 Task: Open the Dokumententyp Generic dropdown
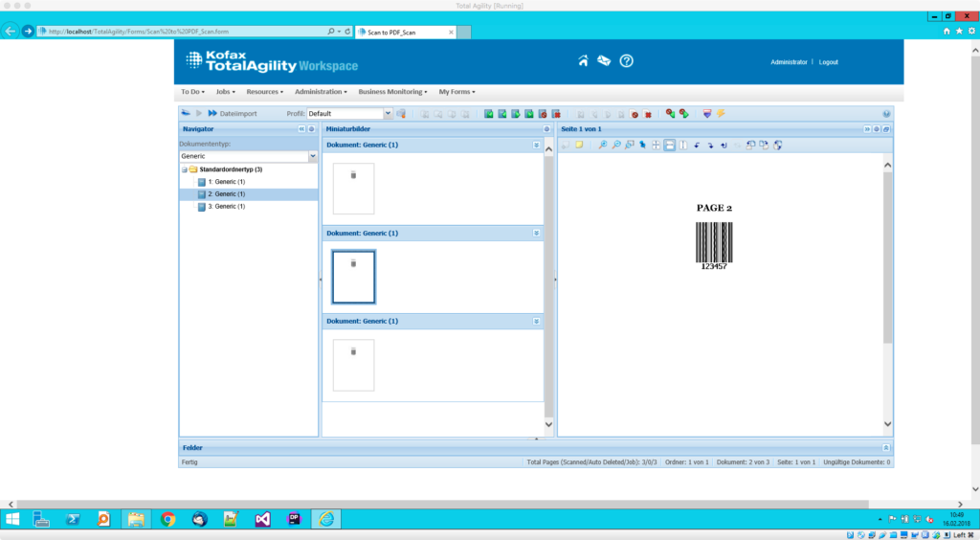click(x=312, y=156)
